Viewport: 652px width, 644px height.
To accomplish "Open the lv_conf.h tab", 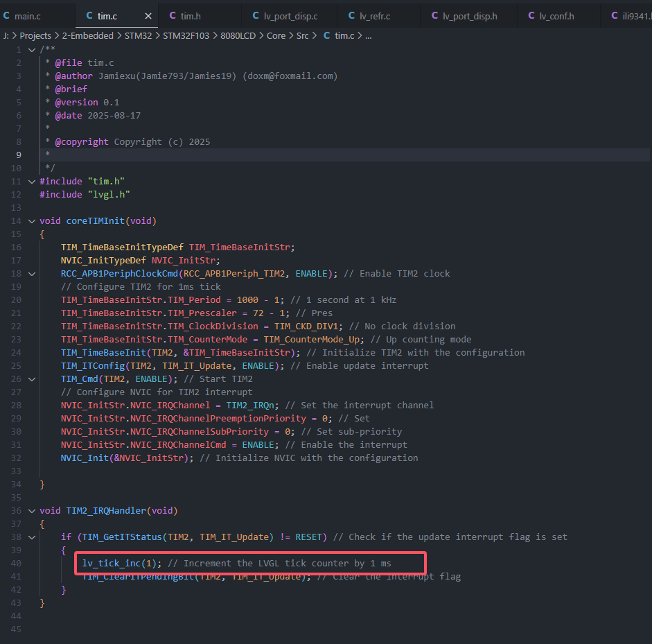I will click(x=558, y=16).
